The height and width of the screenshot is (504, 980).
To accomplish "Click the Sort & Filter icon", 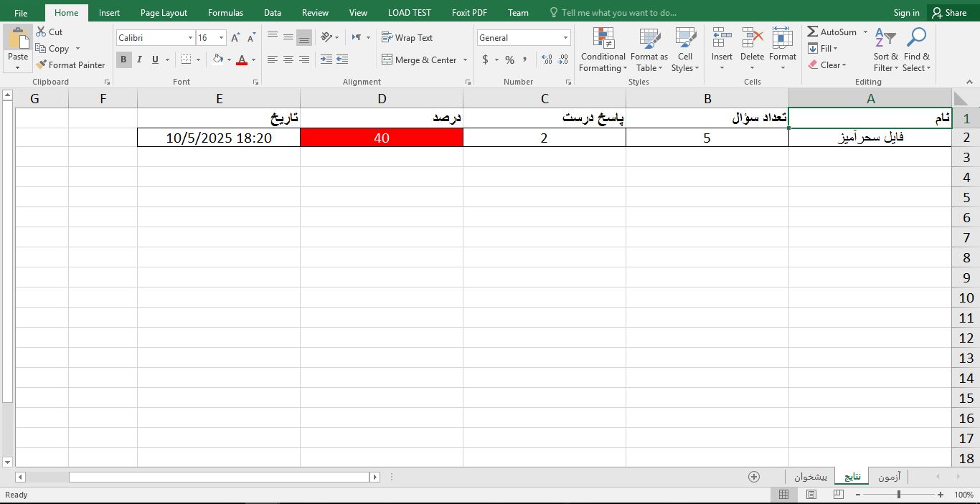I will pos(885,38).
